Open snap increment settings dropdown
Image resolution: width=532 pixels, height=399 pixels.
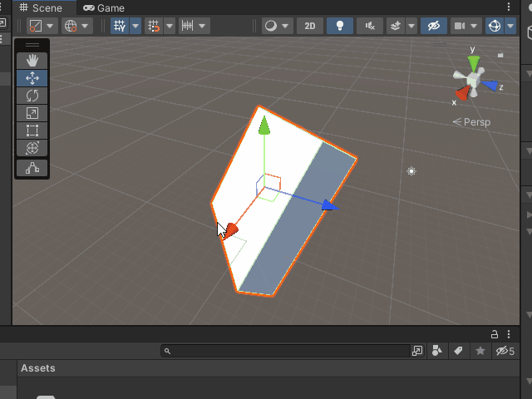tap(202, 26)
